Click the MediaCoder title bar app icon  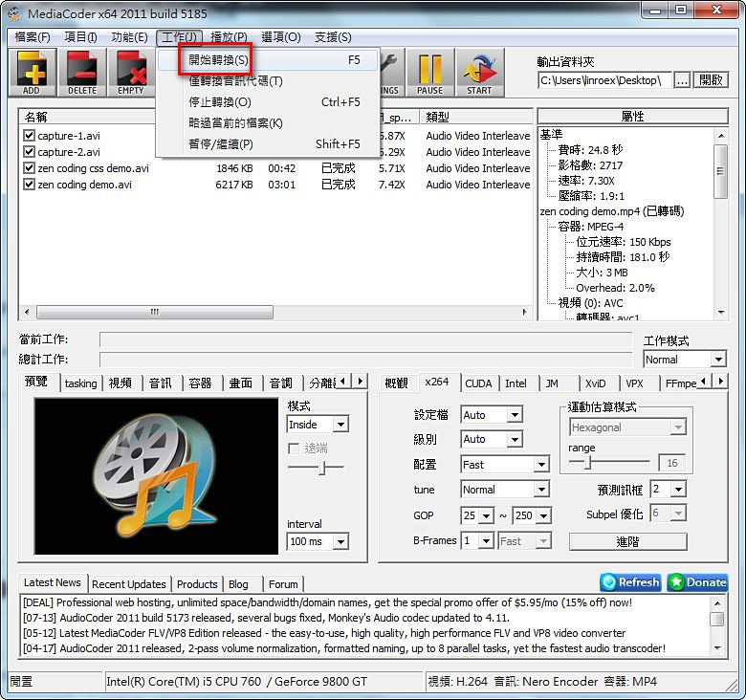click(x=15, y=13)
